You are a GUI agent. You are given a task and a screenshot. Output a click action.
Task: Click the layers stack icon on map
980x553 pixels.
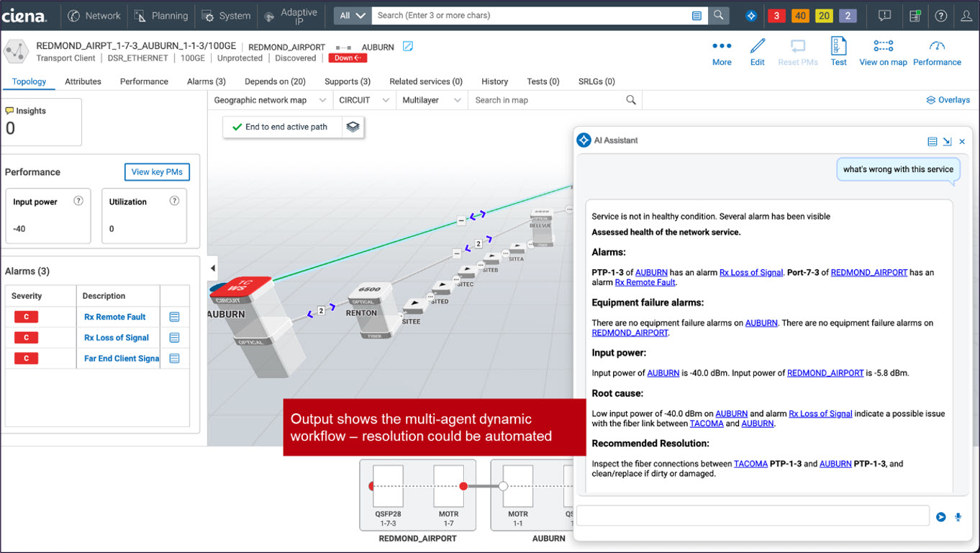pyautogui.click(x=353, y=127)
